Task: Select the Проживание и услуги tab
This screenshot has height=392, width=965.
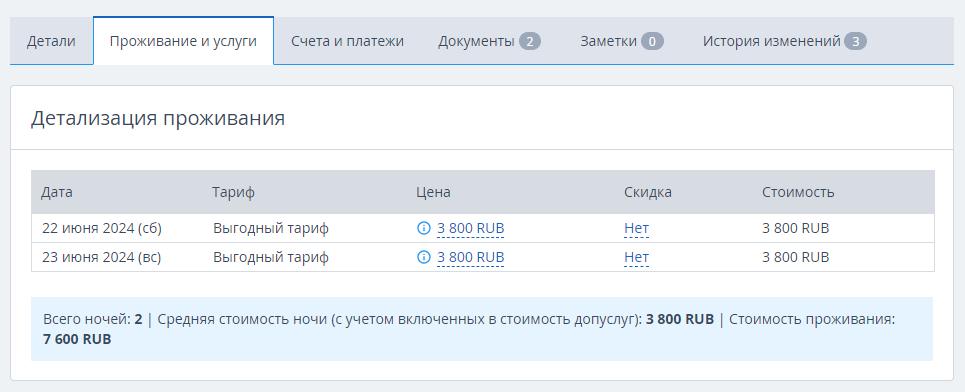Action: coord(183,41)
